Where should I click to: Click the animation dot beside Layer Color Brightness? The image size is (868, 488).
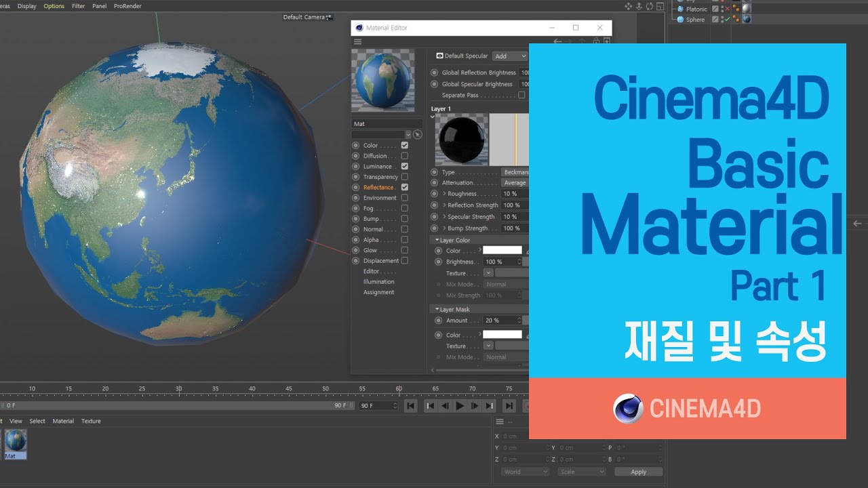tap(439, 262)
